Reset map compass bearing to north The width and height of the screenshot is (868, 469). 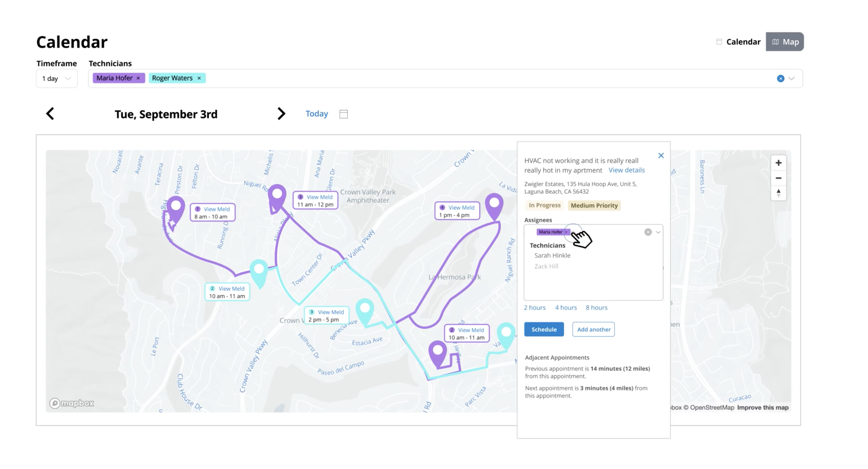coord(778,193)
